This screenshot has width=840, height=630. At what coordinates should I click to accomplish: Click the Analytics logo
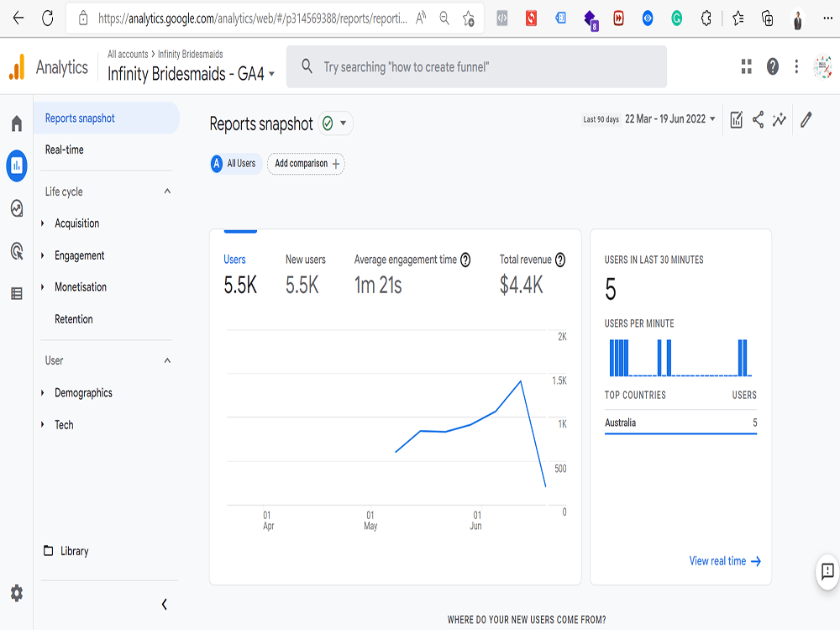(x=48, y=67)
